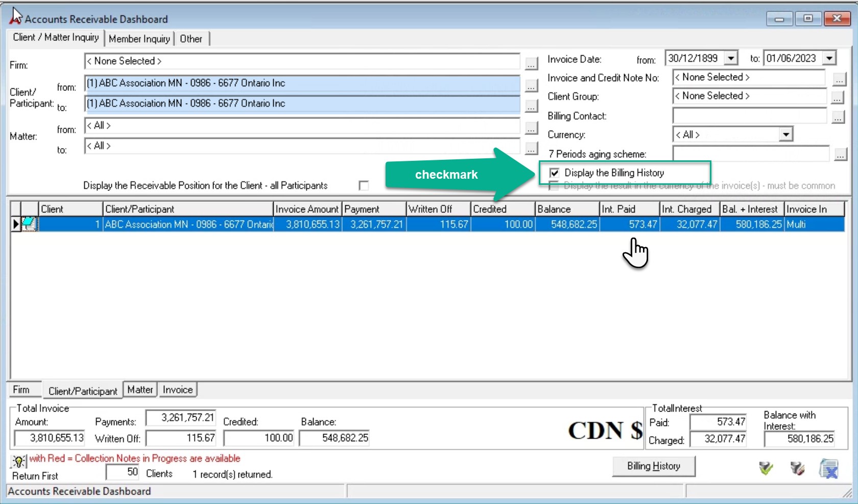Click the Written Off column header
858x504 pixels.
point(438,209)
